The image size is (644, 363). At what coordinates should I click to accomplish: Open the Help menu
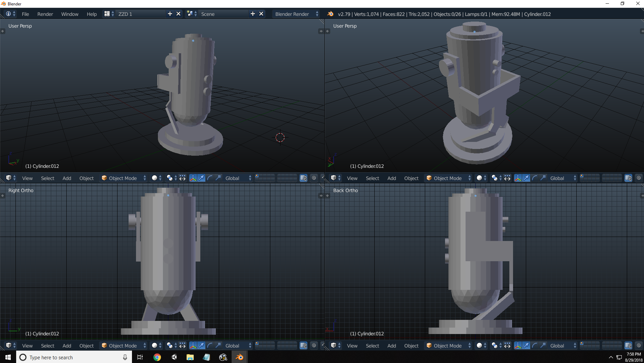coord(92,14)
